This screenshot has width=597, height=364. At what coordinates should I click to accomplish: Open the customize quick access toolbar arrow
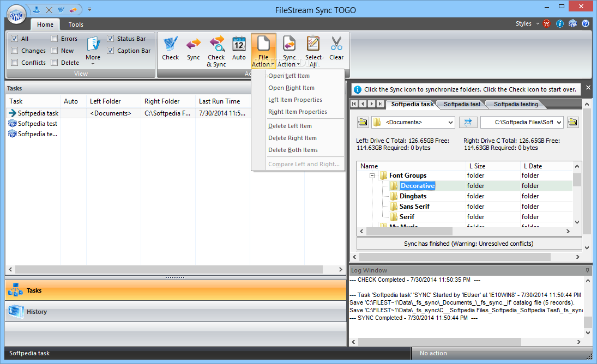(89, 9)
